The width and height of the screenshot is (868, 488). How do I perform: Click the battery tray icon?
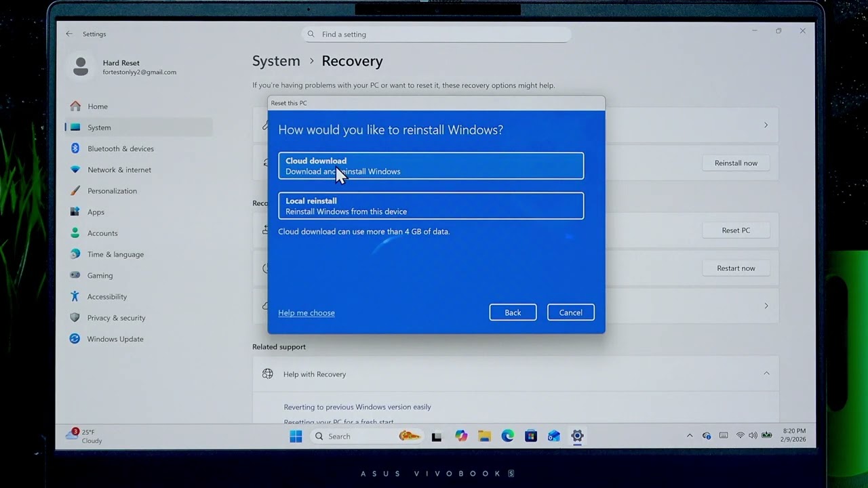767,436
